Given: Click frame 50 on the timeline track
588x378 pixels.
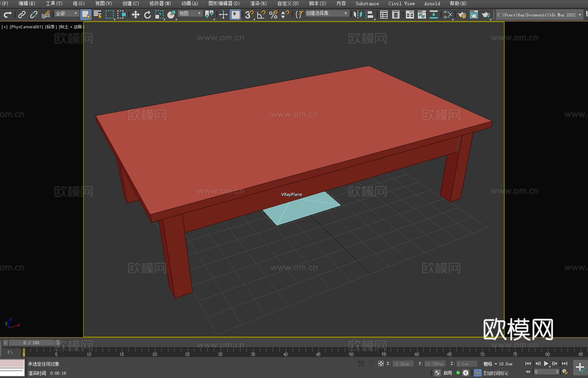Looking at the screenshot, I should [x=351, y=352].
